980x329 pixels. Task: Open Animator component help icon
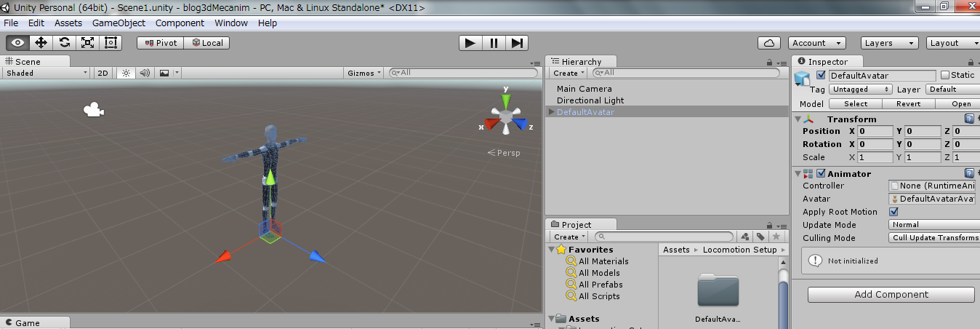(x=969, y=173)
